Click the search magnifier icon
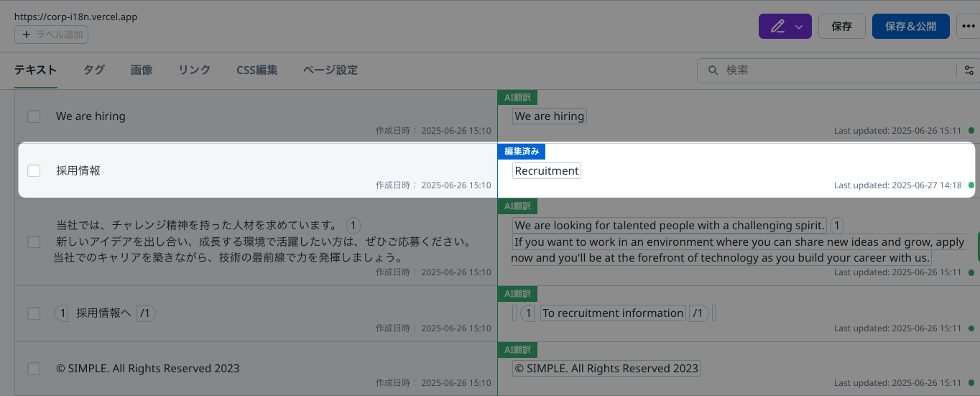This screenshot has height=396, width=980. coord(713,70)
